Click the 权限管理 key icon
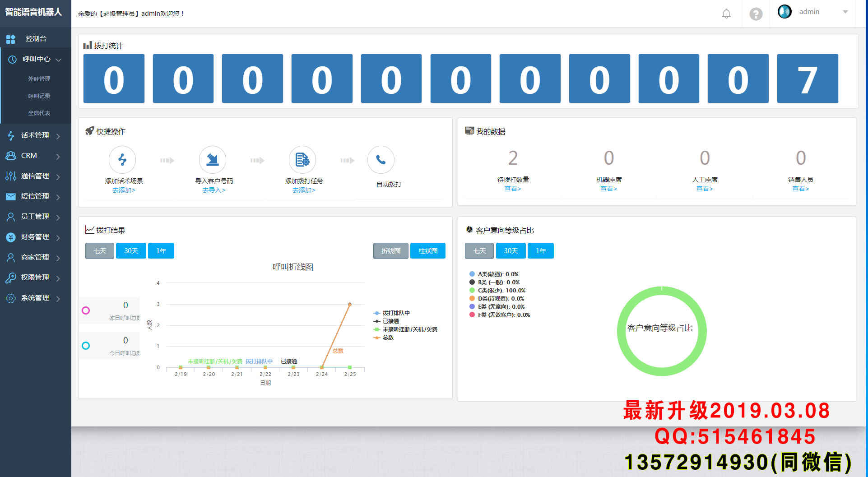 (11, 278)
